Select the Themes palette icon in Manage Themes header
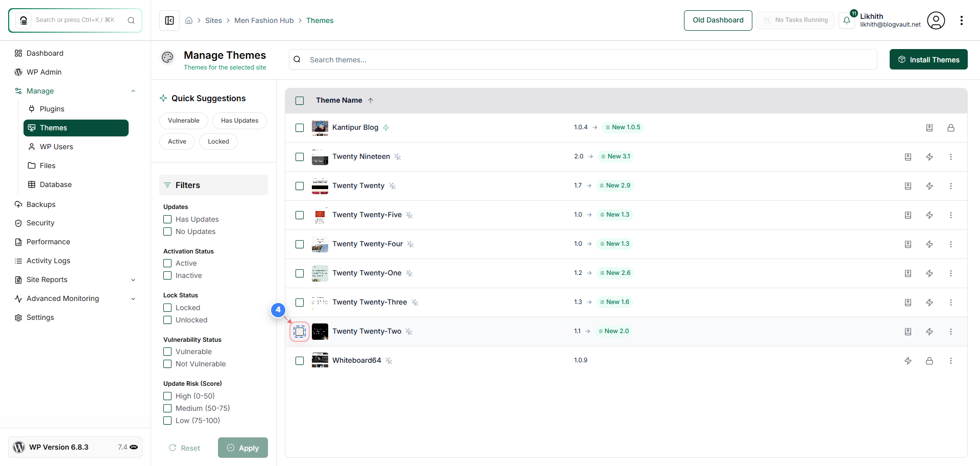980x466 pixels. (x=167, y=57)
